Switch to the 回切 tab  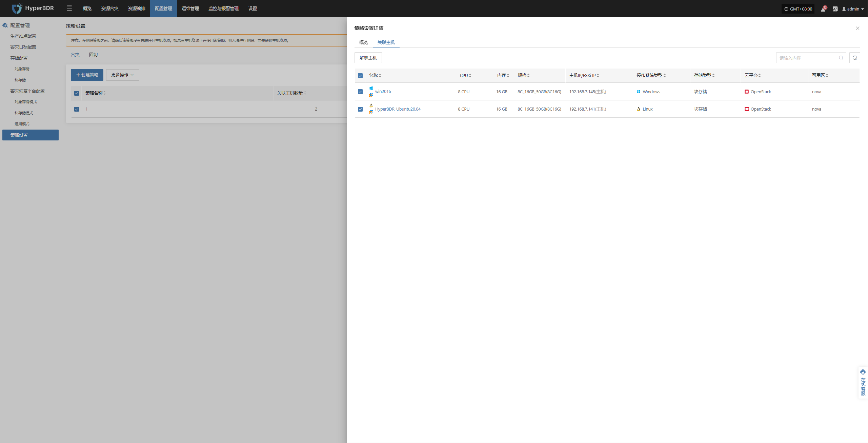coord(93,55)
